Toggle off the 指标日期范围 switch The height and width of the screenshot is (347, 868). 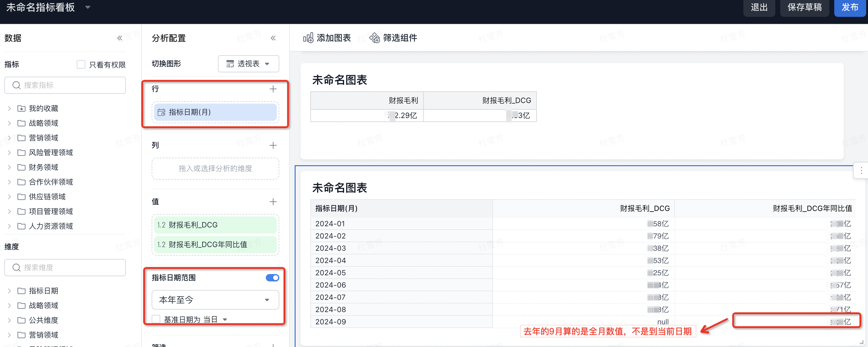click(x=272, y=277)
